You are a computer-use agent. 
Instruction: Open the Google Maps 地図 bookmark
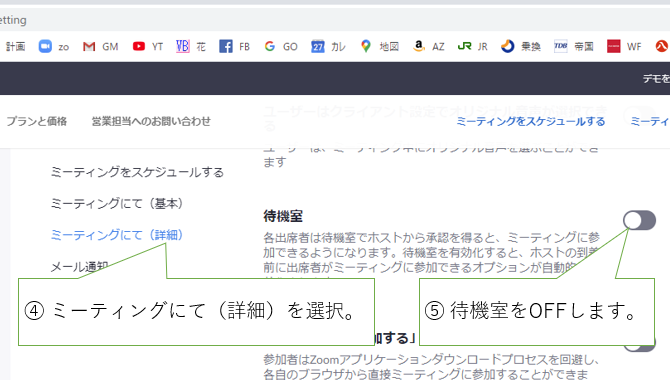pyautogui.click(x=379, y=46)
